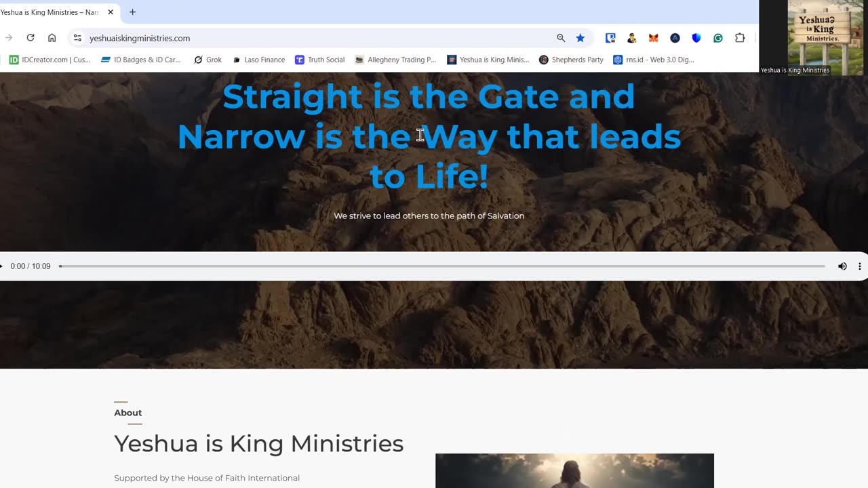Open the Laso Finance bookmark
868x488 pixels.
(x=258, y=60)
